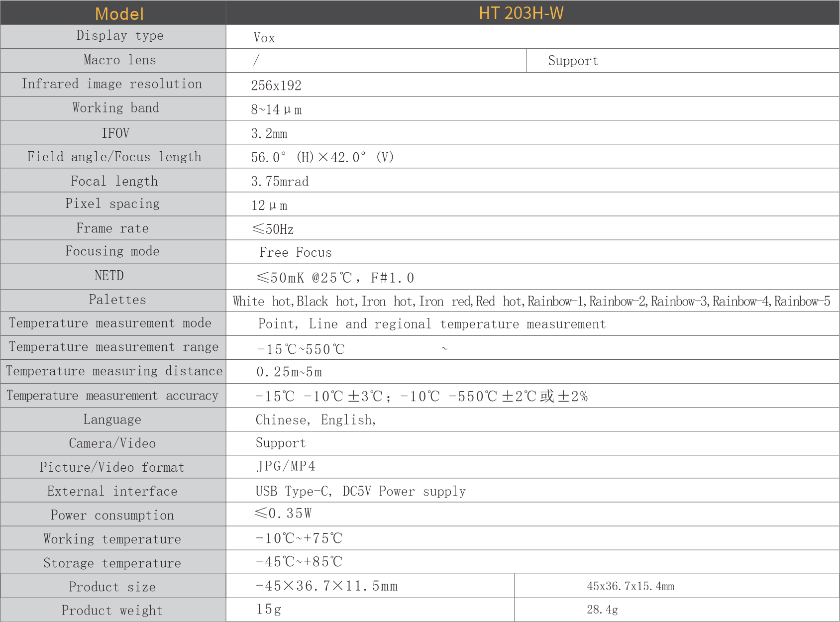Click the '3.75mrad' value
The width and height of the screenshot is (840, 622).
click(280, 182)
